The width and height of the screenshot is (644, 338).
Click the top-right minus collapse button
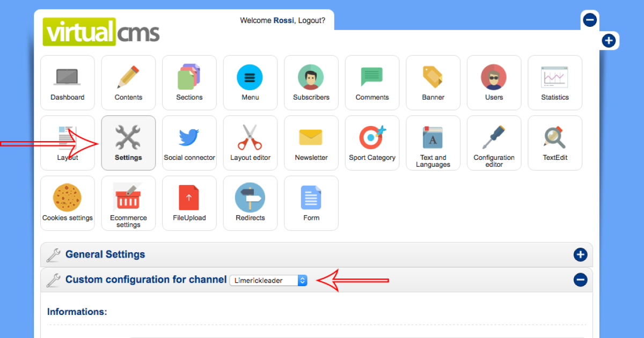click(x=590, y=20)
